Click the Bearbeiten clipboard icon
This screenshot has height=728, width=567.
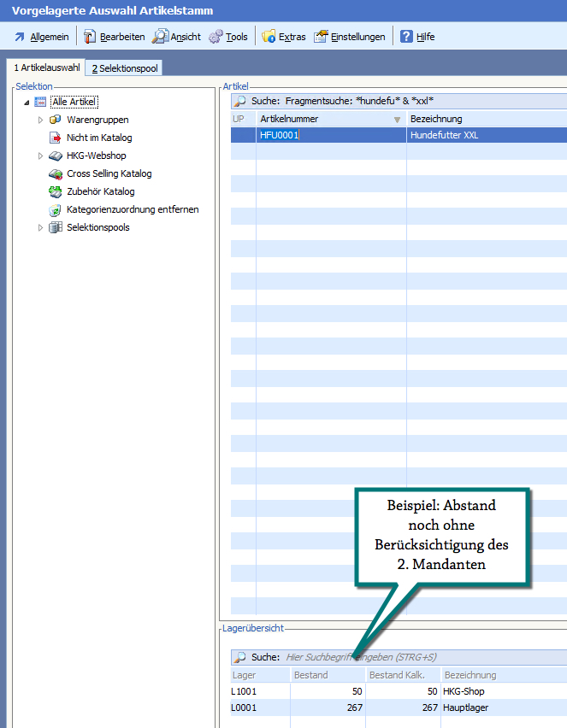point(90,37)
